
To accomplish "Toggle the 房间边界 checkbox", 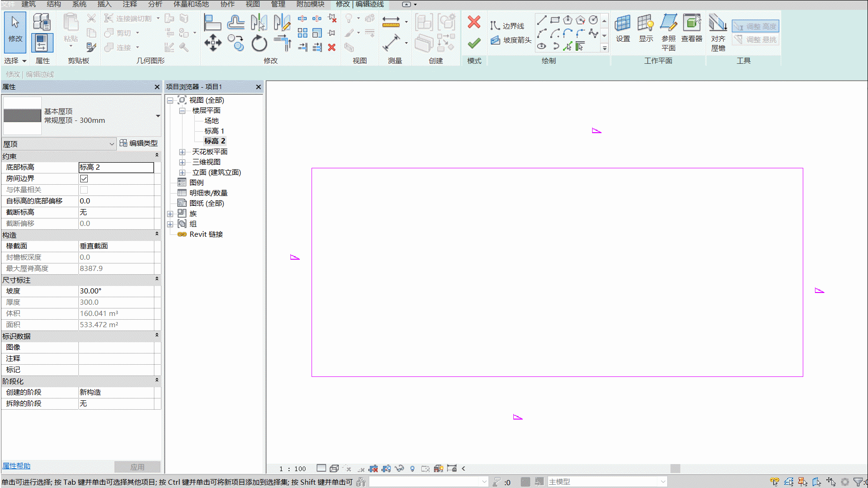I will tap(84, 179).
